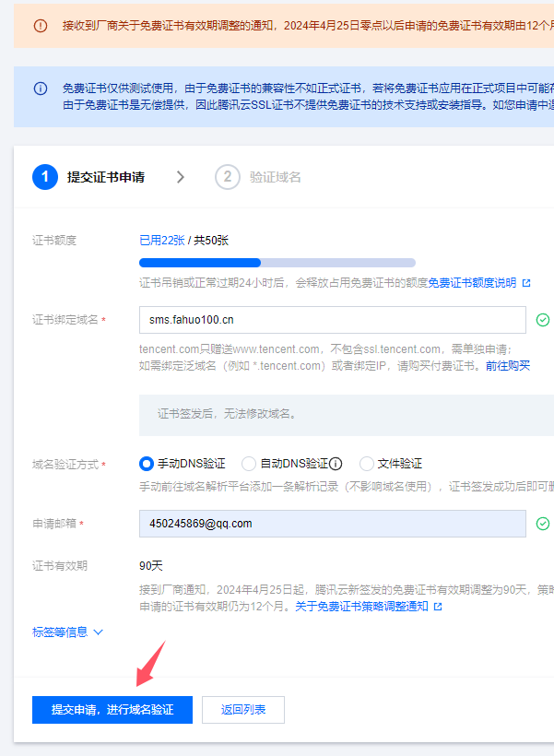Expand the 标签等信息 section

click(67, 632)
